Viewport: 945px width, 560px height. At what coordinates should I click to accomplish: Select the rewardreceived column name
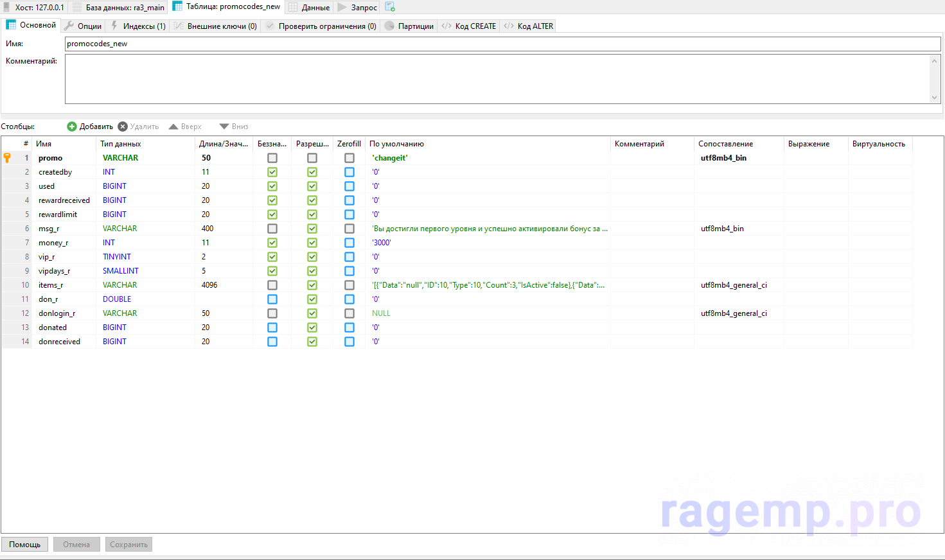coord(64,200)
